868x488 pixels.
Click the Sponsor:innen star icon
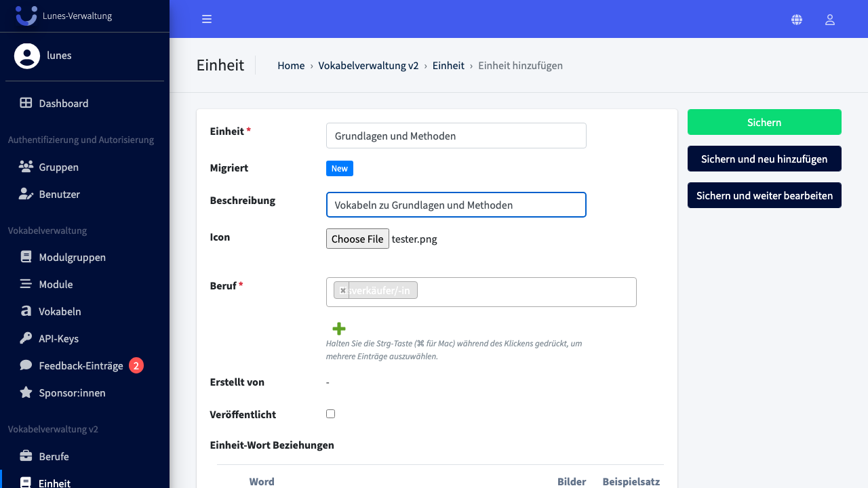(26, 392)
